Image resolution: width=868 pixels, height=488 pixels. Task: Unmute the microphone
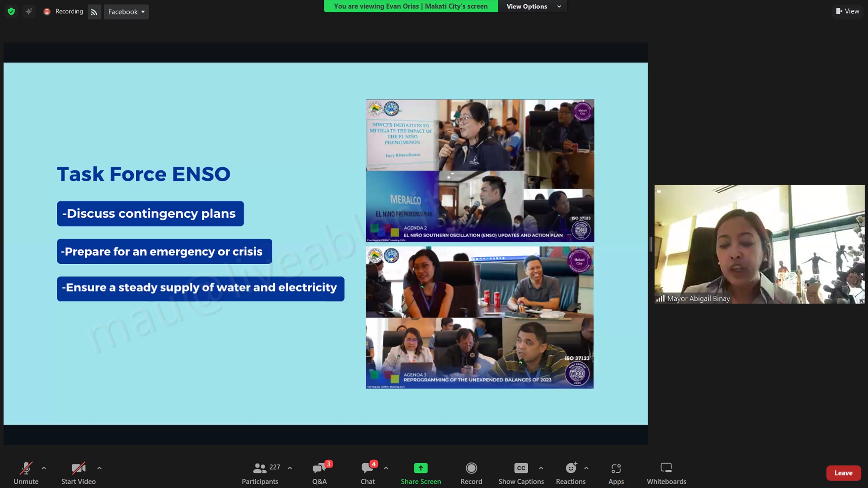coord(26,473)
